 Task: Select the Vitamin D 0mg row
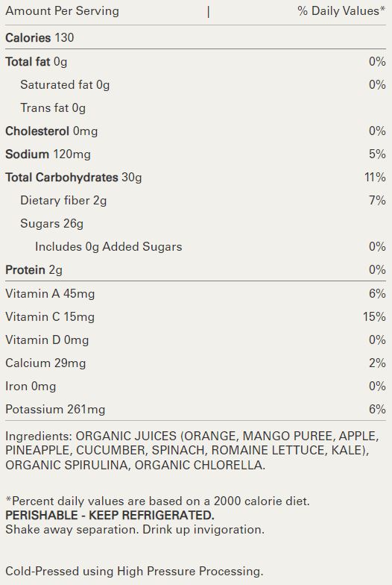click(x=195, y=340)
